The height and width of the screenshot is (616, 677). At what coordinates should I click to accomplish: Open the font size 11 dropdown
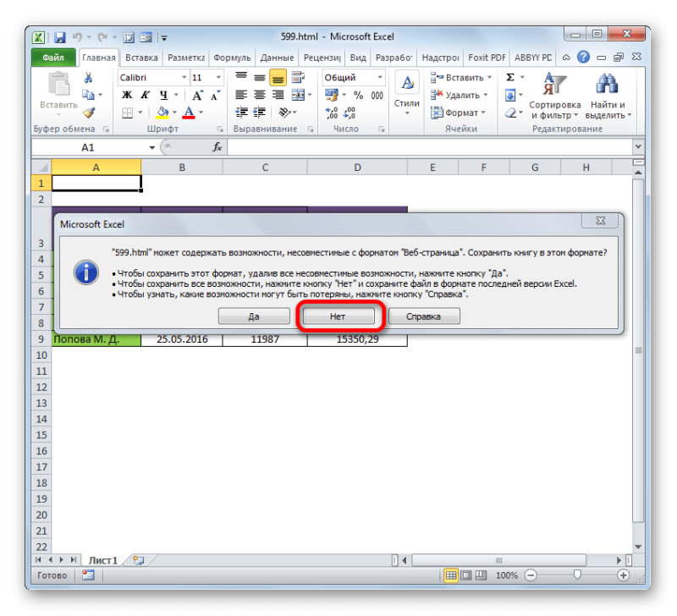218,78
